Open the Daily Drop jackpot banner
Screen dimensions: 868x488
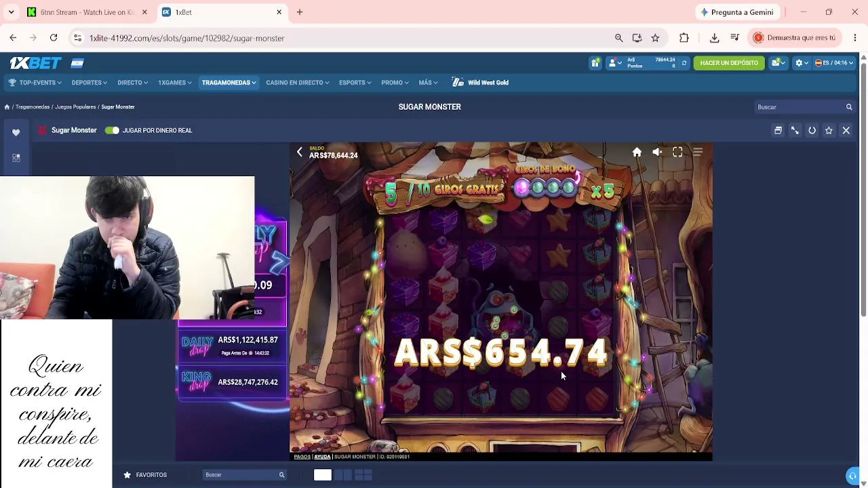point(231,346)
